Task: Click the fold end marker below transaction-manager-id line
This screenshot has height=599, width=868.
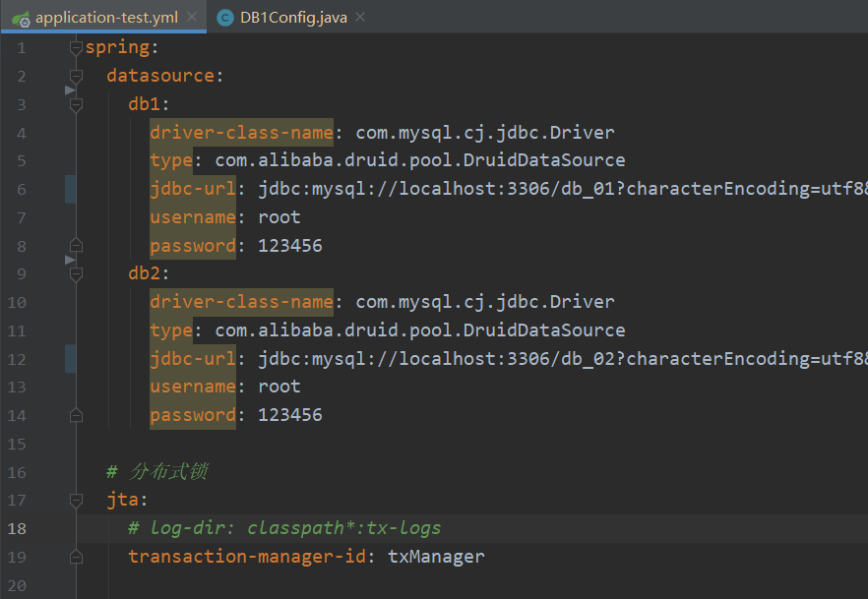Action: tap(76, 556)
